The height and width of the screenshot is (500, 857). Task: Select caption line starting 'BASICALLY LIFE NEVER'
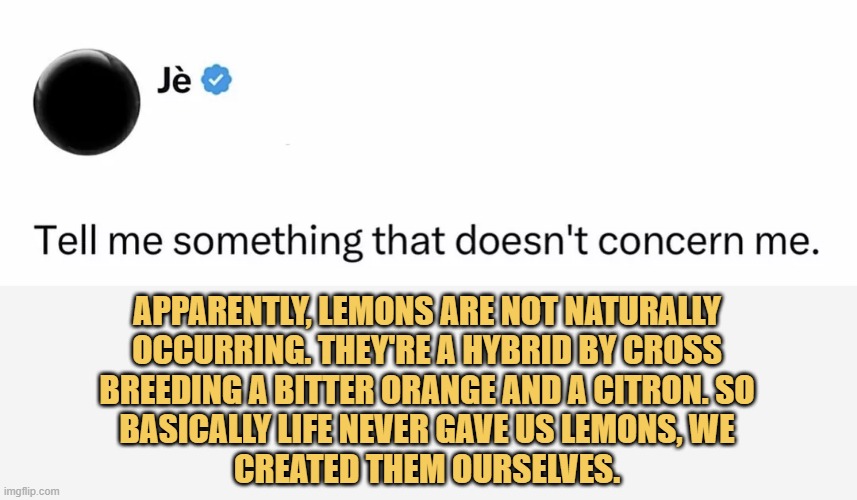pos(427,430)
